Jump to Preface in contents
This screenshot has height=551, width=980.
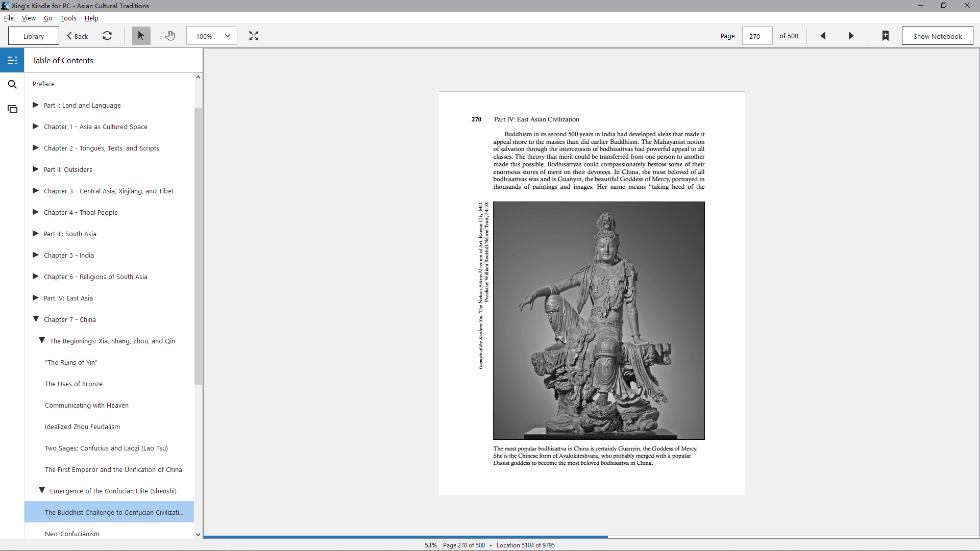[x=43, y=84]
